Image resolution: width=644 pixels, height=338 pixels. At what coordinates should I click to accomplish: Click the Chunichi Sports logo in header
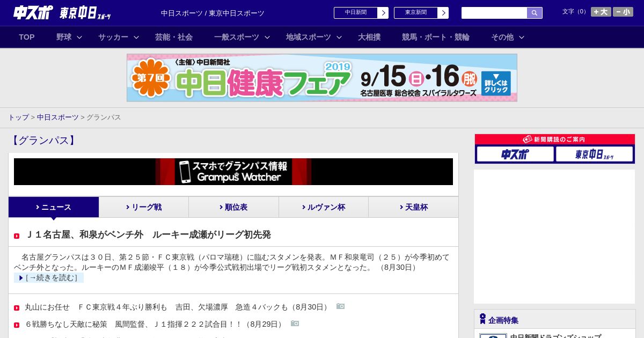[33, 12]
